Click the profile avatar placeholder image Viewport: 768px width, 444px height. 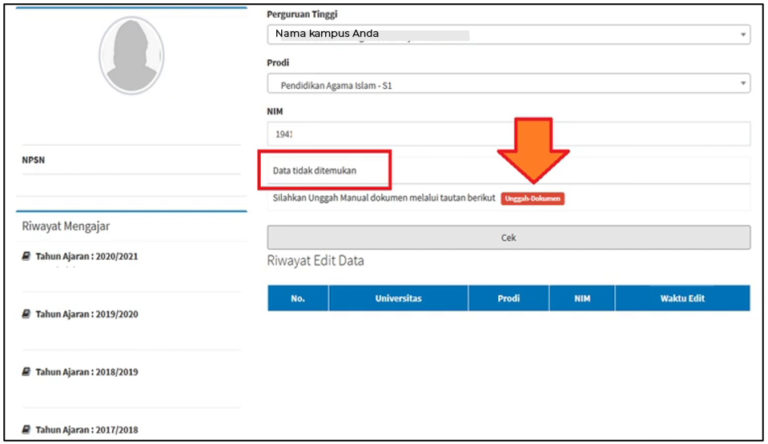(x=132, y=57)
